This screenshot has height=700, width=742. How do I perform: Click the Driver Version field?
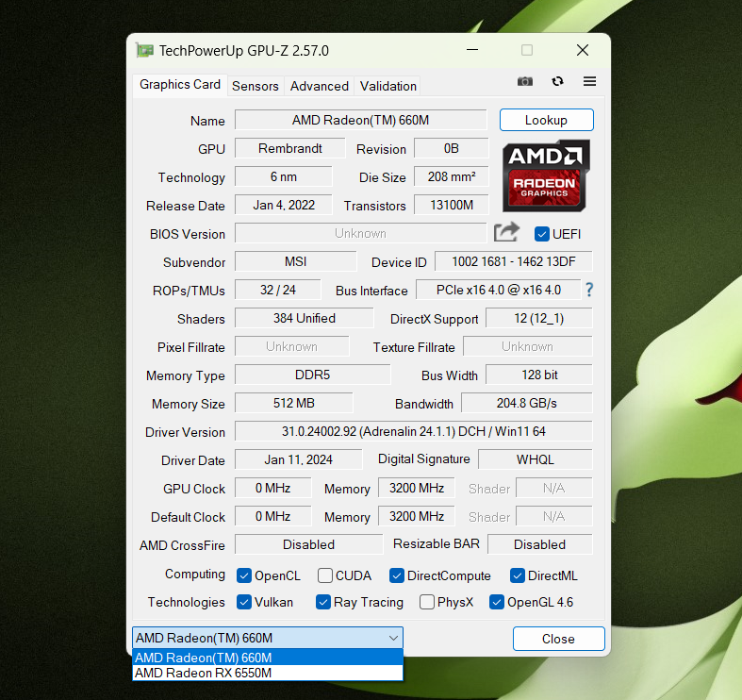point(414,431)
